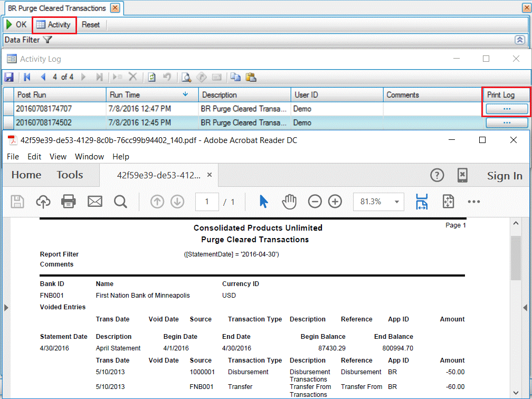The width and height of the screenshot is (532, 399).
Task: Click the Comments column header
Action: (433, 95)
